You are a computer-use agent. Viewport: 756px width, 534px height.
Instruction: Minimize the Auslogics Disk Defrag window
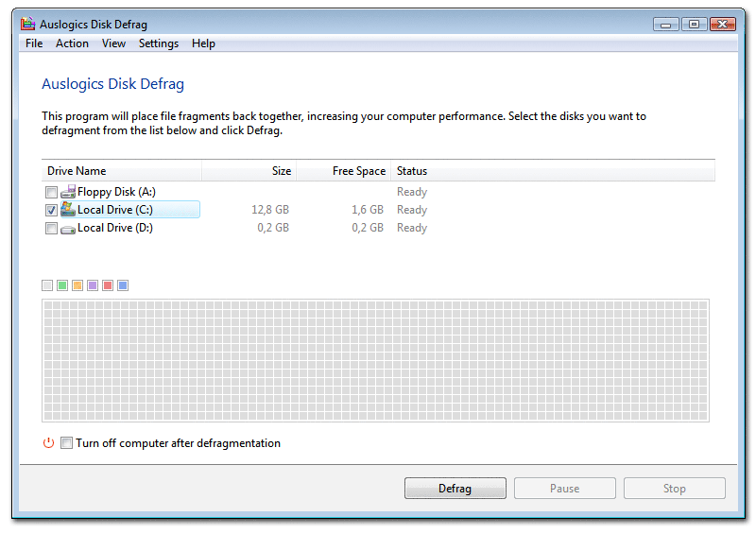pyautogui.click(x=666, y=25)
